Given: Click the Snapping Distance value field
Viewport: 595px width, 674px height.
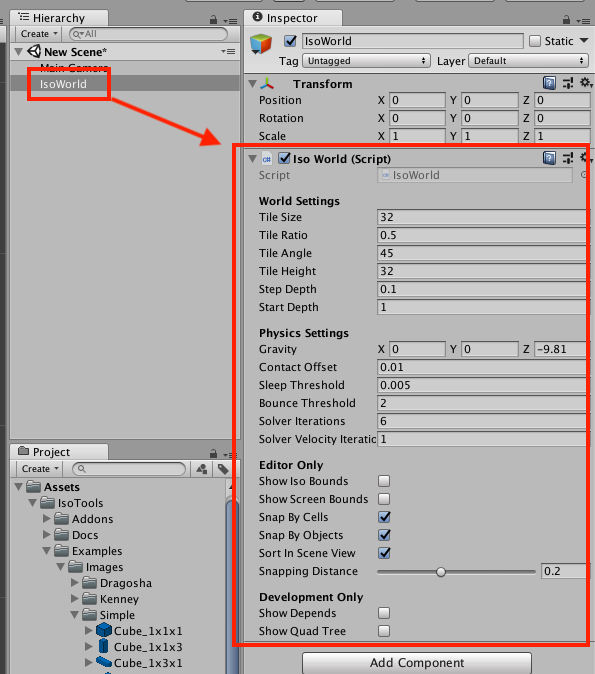Looking at the screenshot, I should point(564,571).
